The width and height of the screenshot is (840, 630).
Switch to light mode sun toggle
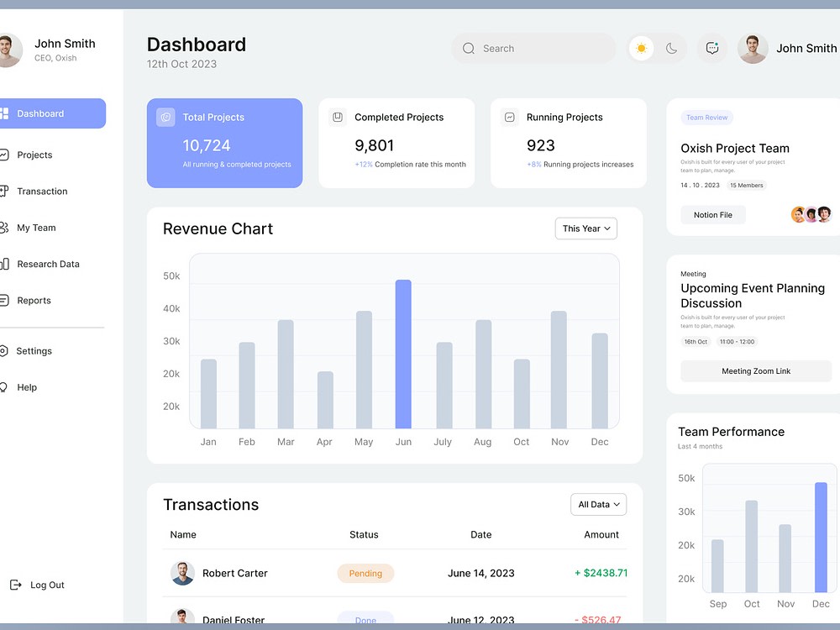tap(641, 48)
